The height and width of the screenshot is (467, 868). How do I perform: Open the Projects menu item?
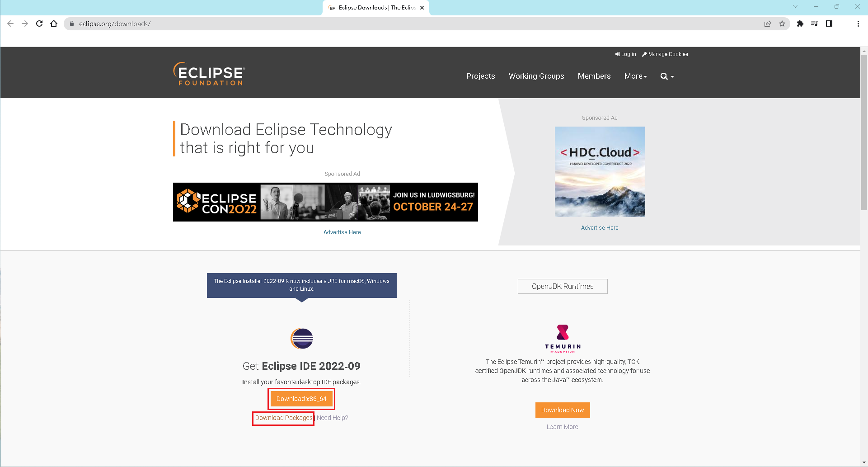[480, 76]
